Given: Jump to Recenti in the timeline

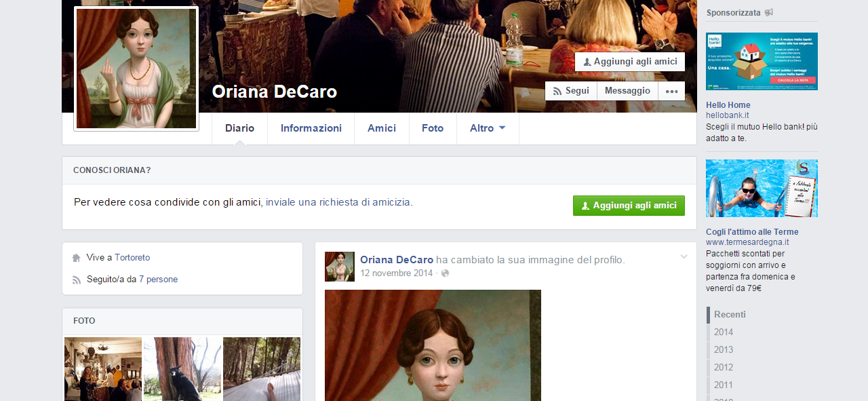Looking at the screenshot, I should pos(730,315).
